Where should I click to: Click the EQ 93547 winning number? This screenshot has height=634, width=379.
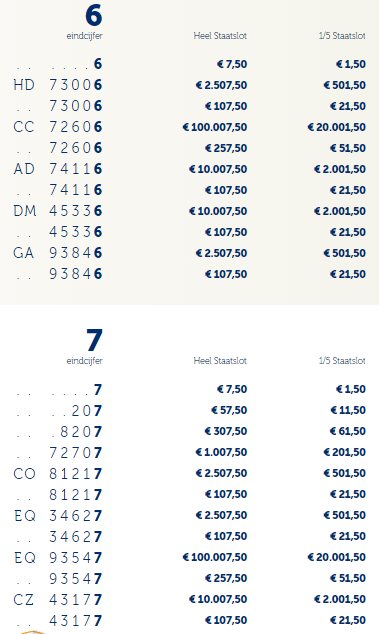[58, 558]
